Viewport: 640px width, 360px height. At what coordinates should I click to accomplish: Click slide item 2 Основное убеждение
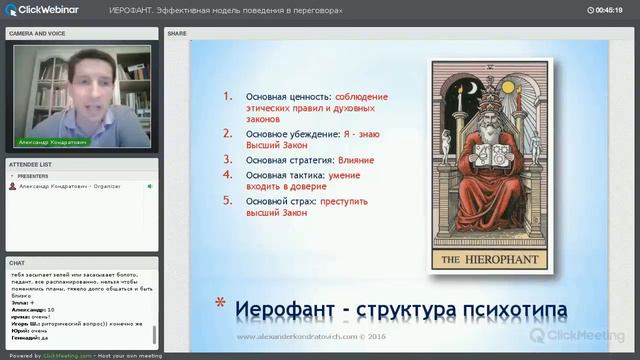(301, 139)
